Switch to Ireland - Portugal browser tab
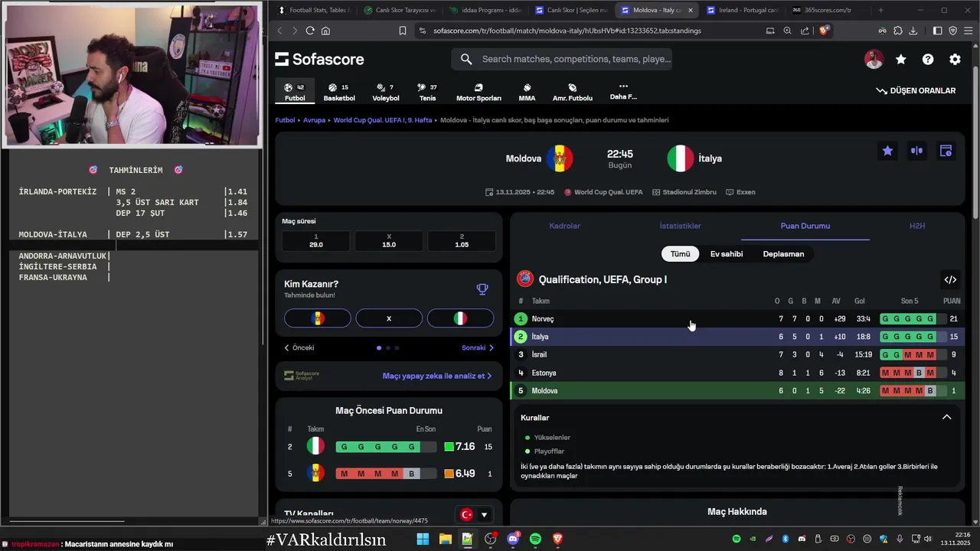Viewport: 980px width, 551px height. (741, 10)
